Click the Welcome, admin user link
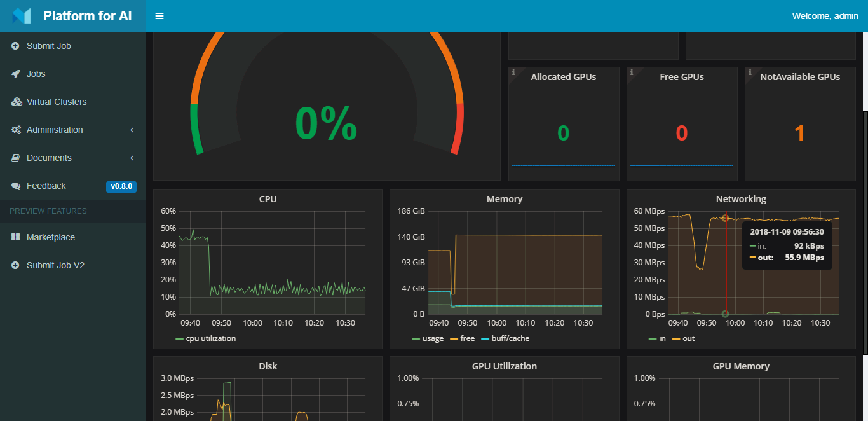 pyautogui.click(x=825, y=16)
